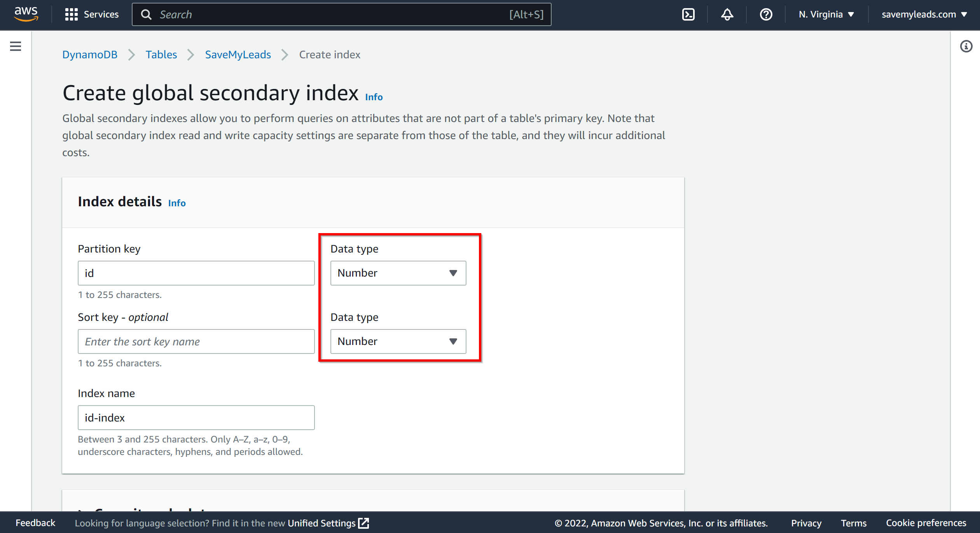980x533 pixels.
Task: Open Cookie preferences
Action: pyautogui.click(x=926, y=523)
